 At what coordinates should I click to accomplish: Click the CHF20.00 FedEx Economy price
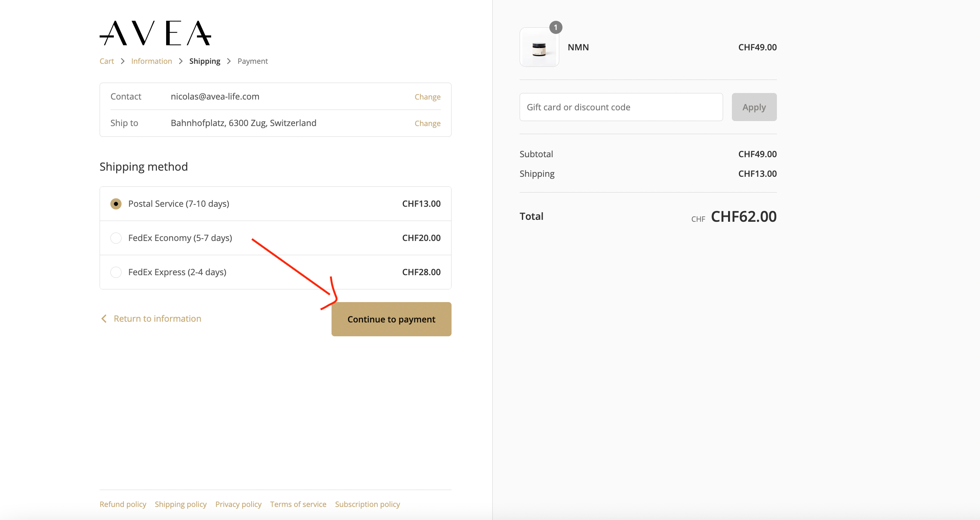(421, 238)
